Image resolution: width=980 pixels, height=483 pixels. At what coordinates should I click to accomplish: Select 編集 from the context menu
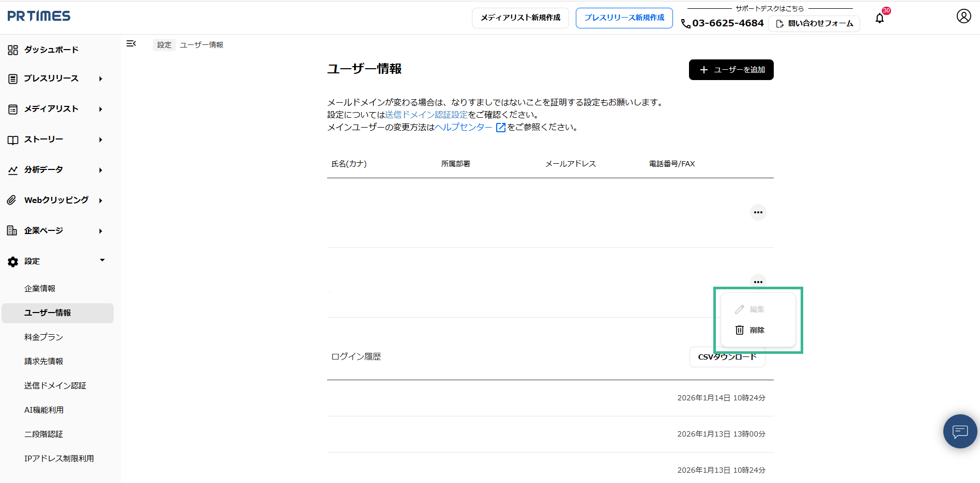[x=756, y=309]
